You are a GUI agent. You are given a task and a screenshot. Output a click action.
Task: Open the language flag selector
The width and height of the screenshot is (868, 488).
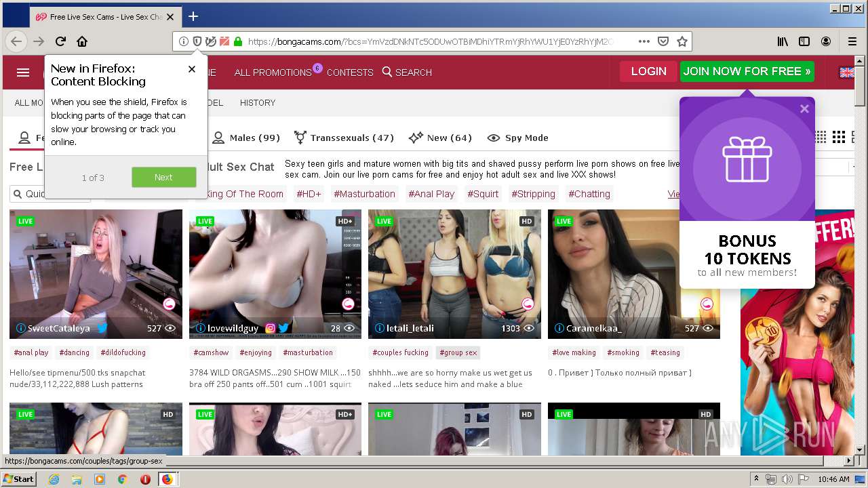[x=847, y=73]
